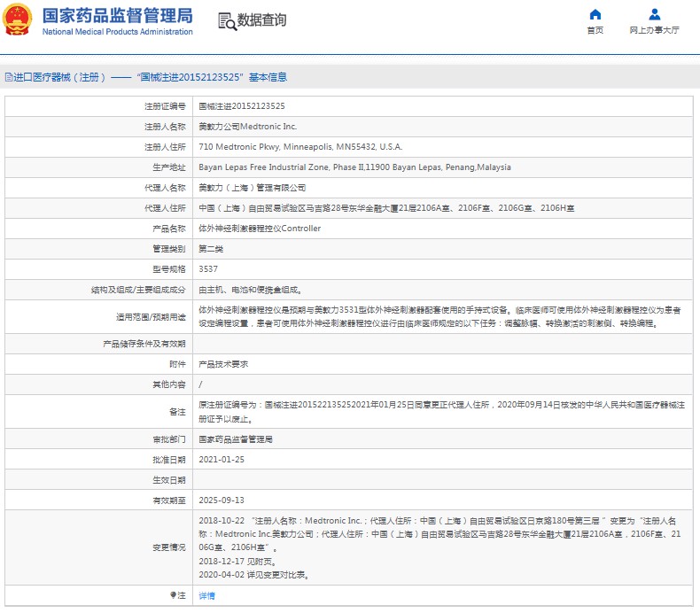Select 第二类 management category value

tap(211, 249)
